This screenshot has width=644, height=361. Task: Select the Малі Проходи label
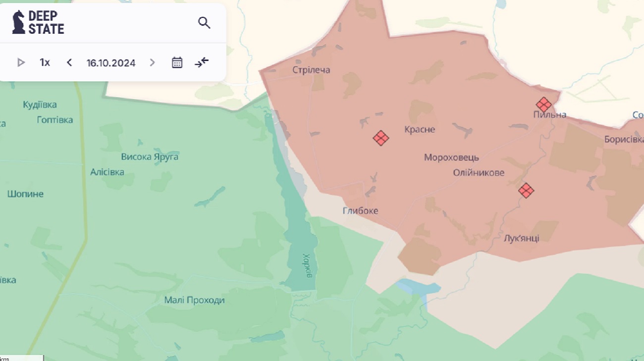(194, 300)
